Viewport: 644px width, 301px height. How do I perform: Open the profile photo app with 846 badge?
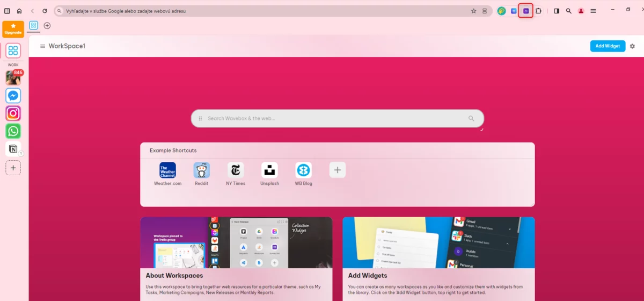[13, 77]
